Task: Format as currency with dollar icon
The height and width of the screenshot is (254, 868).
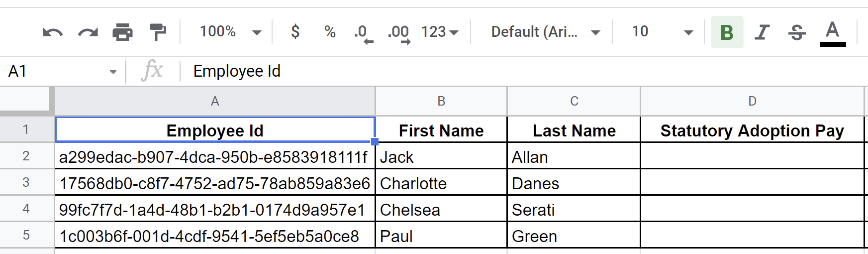Action: point(295,32)
